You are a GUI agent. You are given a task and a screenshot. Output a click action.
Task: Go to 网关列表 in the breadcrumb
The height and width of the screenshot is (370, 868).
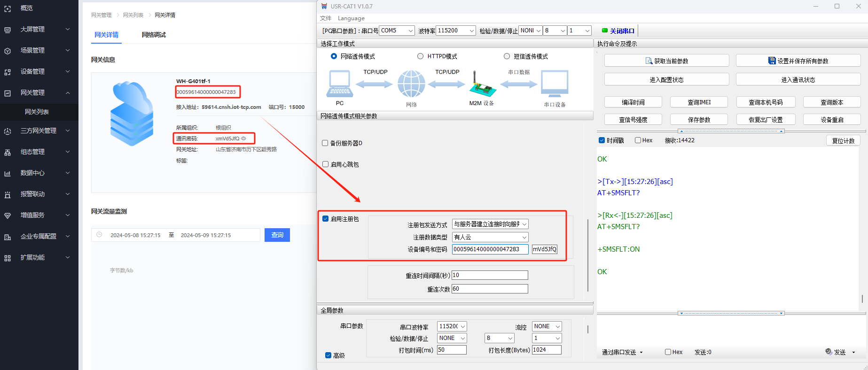pyautogui.click(x=133, y=15)
